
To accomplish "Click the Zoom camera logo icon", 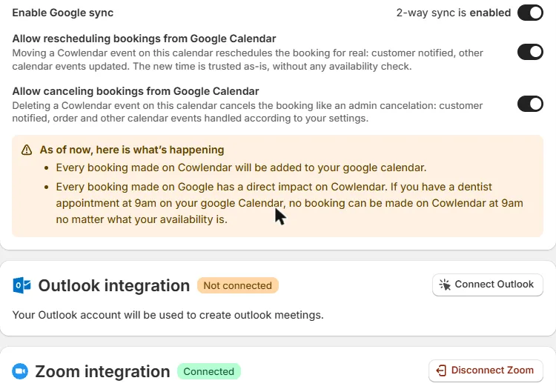I will [x=20, y=371].
